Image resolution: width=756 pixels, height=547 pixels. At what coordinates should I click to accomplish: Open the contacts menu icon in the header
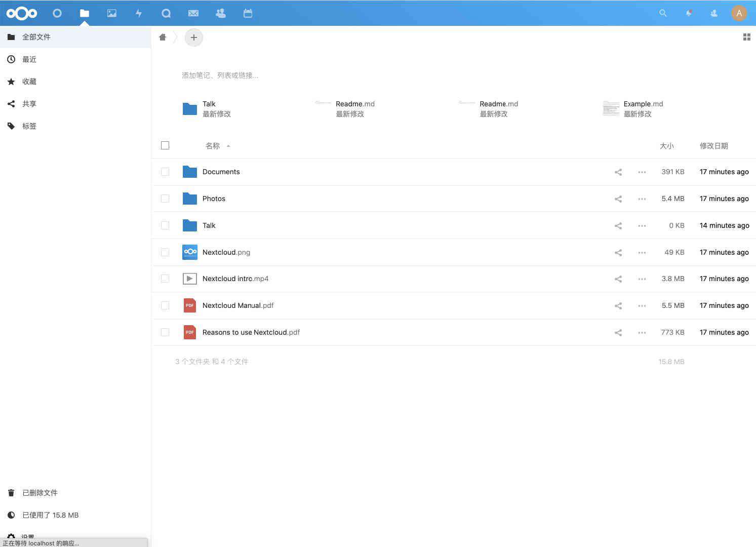click(x=714, y=13)
